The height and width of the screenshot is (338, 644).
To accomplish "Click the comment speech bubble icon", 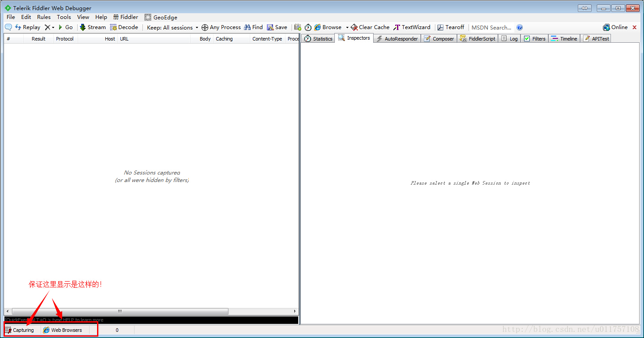I will coord(8,27).
